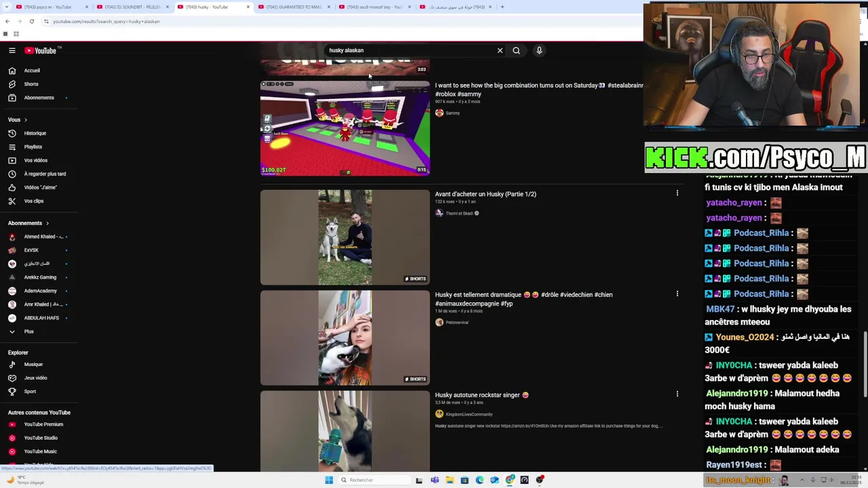Open the Thomi et Skadi channel link

pyautogui.click(x=459, y=213)
